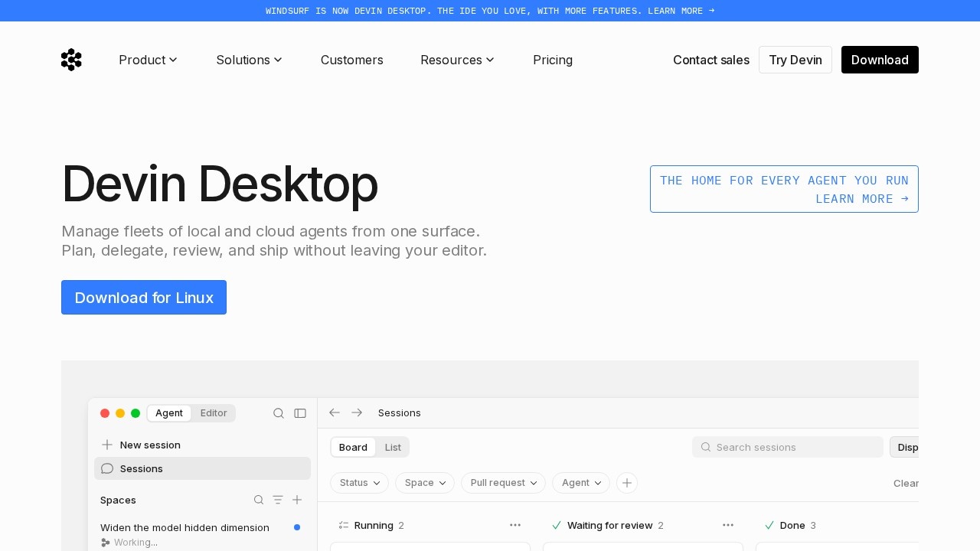Start a New session
This screenshot has height=551, width=980.
[x=202, y=445]
